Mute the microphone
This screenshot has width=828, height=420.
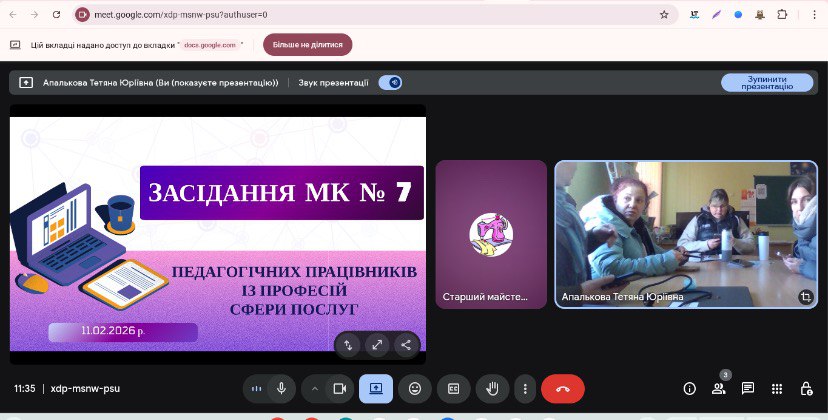click(282, 388)
